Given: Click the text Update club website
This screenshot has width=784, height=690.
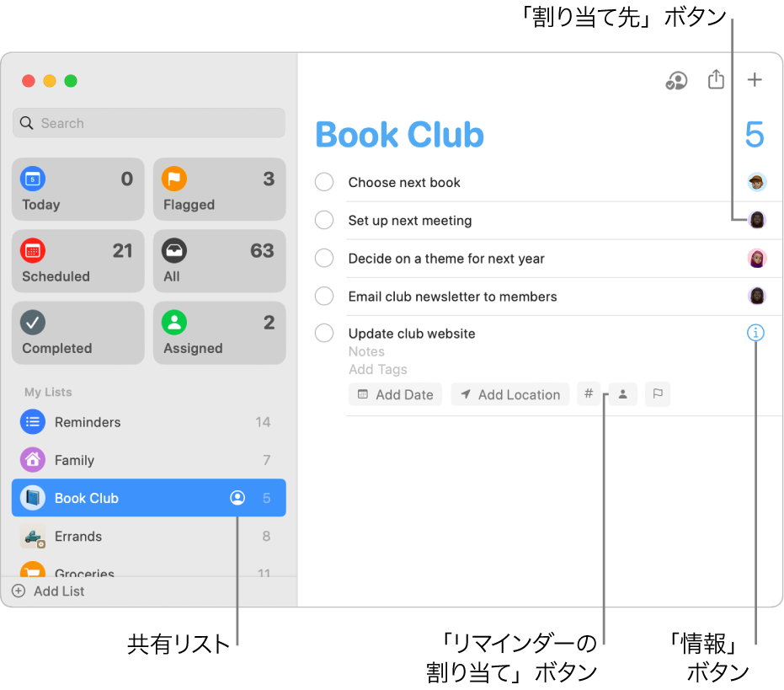Looking at the screenshot, I should click(x=412, y=334).
